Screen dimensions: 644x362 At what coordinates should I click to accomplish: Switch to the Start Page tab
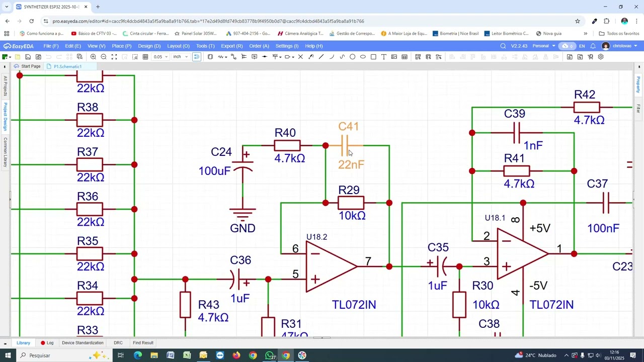point(27,66)
